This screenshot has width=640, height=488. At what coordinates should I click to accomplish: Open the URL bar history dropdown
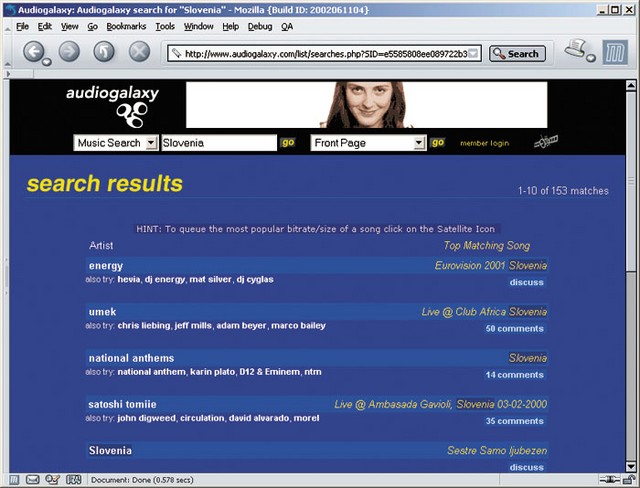pos(473,53)
